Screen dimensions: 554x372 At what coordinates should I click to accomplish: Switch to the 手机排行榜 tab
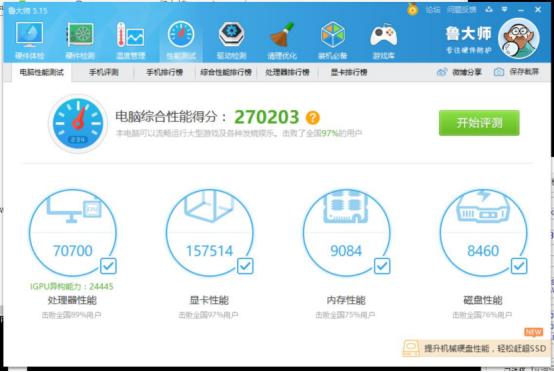coord(164,72)
